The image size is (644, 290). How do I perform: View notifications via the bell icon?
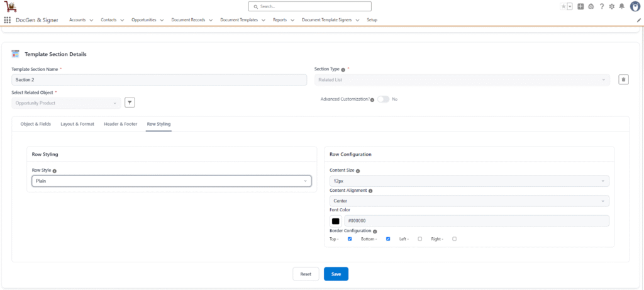click(621, 6)
